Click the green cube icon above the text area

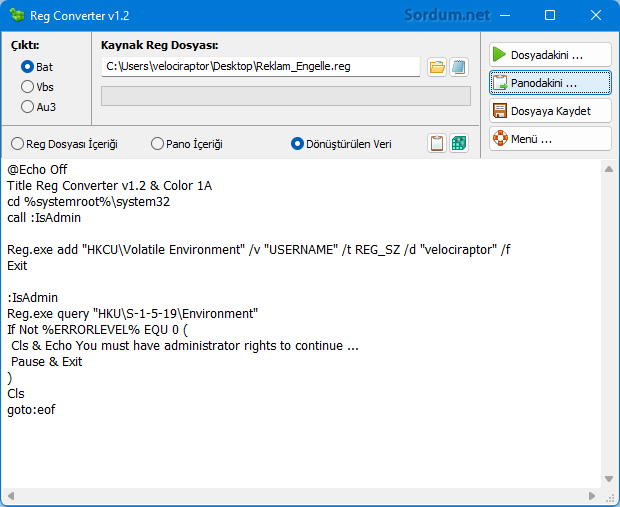(x=459, y=143)
